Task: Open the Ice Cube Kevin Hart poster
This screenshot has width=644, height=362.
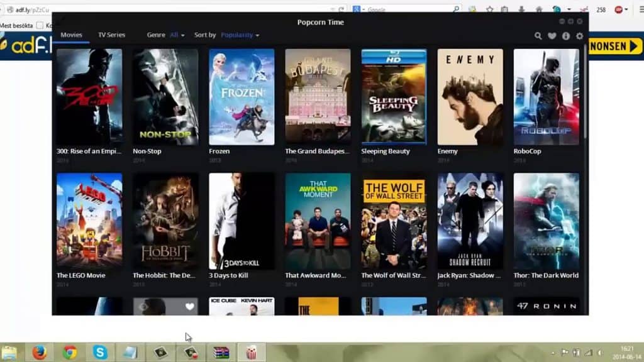Action: tap(241, 306)
